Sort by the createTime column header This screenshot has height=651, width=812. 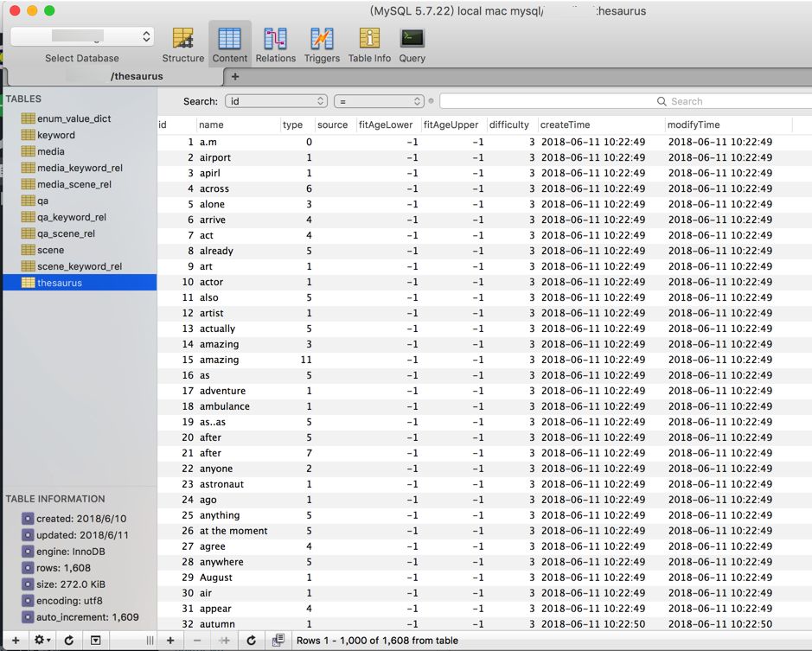(601, 124)
